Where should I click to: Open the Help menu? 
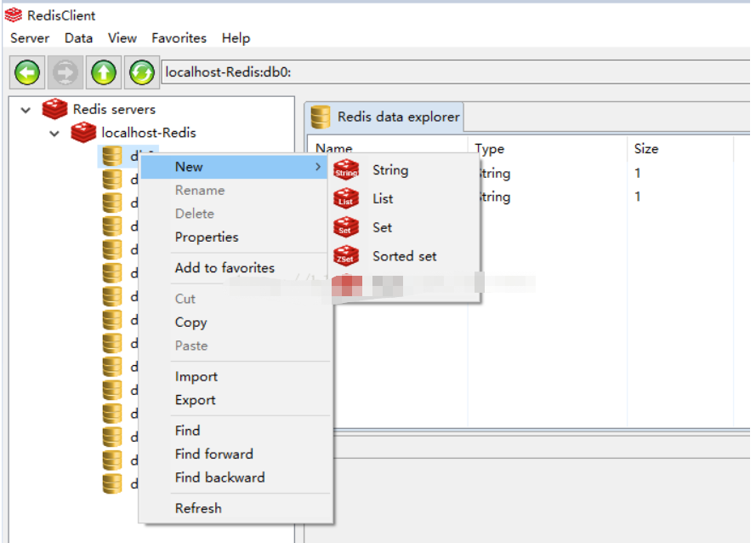pos(236,38)
